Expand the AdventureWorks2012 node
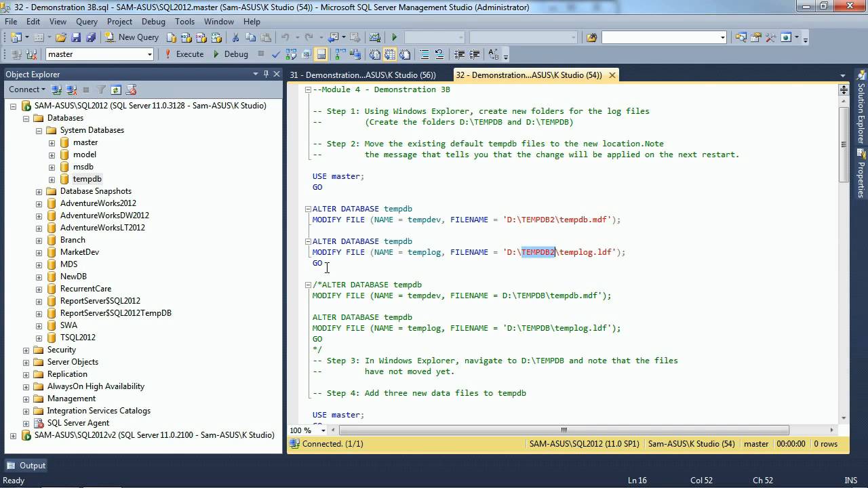Image resolution: width=868 pixels, height=488 pixels. 39,203
